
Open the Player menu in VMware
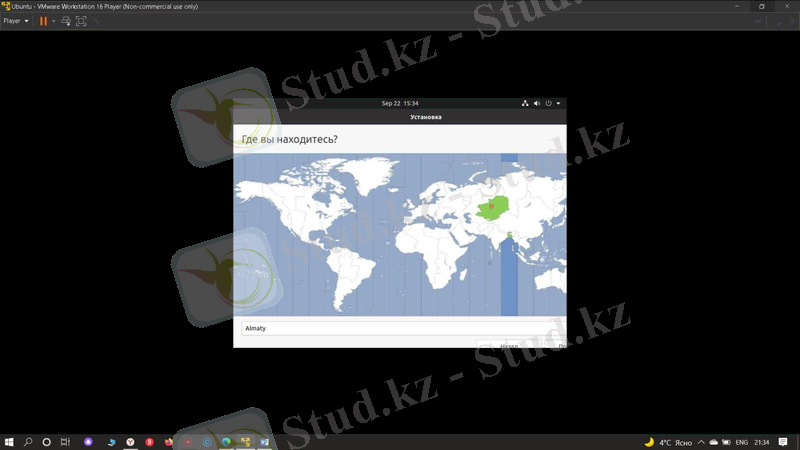(x=15, y=21)
